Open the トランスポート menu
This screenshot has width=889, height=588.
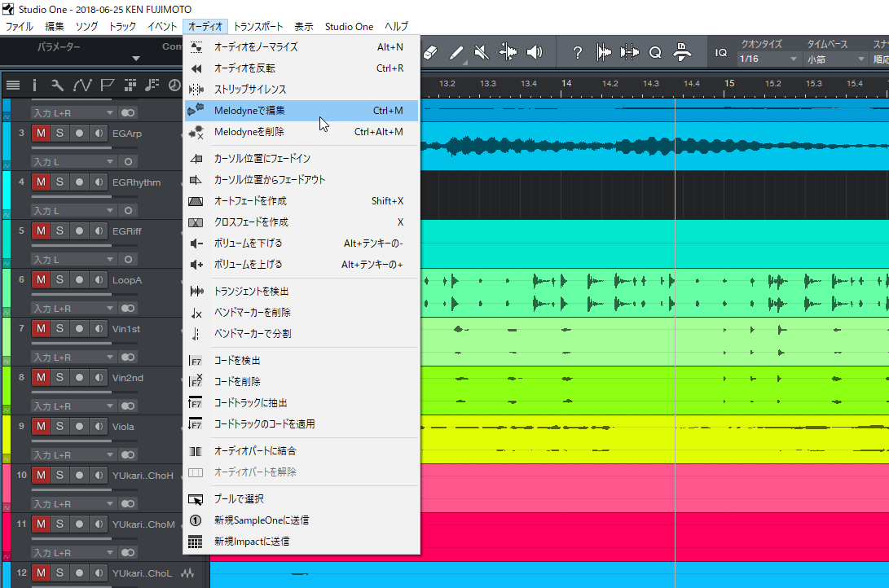258,27
